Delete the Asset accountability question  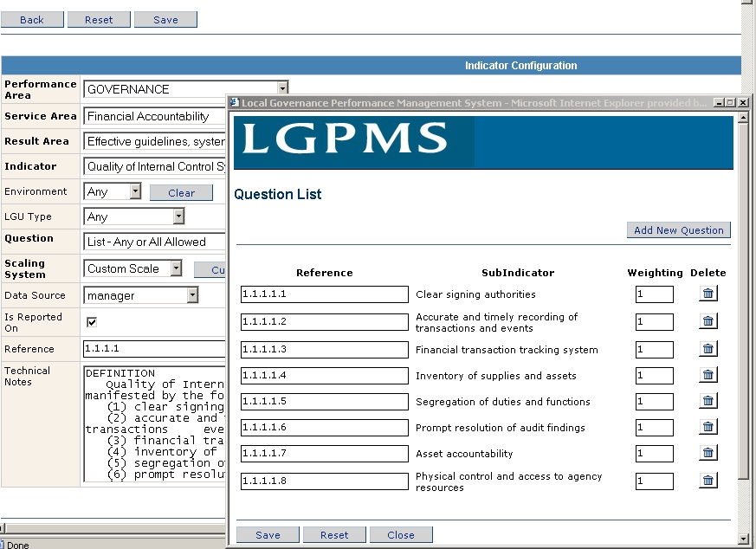[x=708, y=453]
